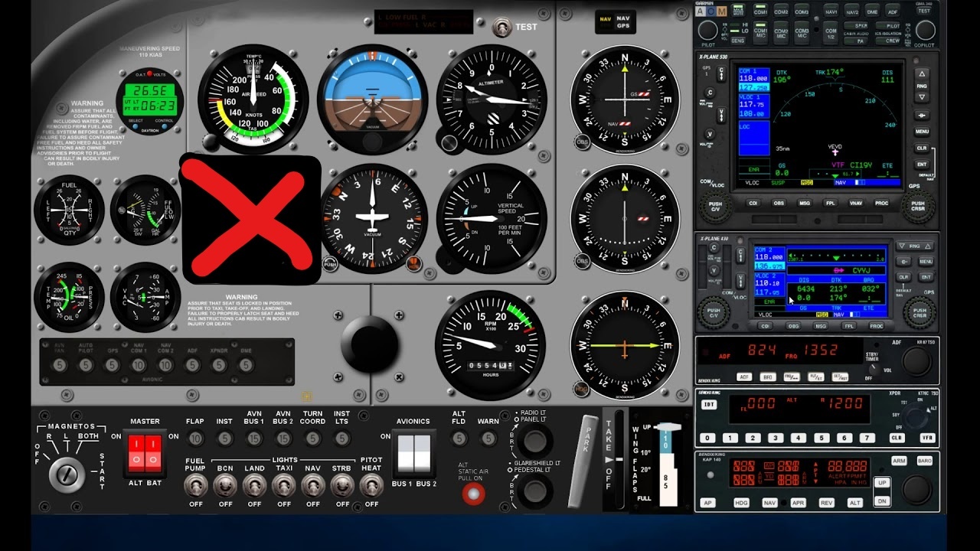Screen dimensions: 980x551
Task: Turn on the BCN beacon light switch
Action: (225, 484)
